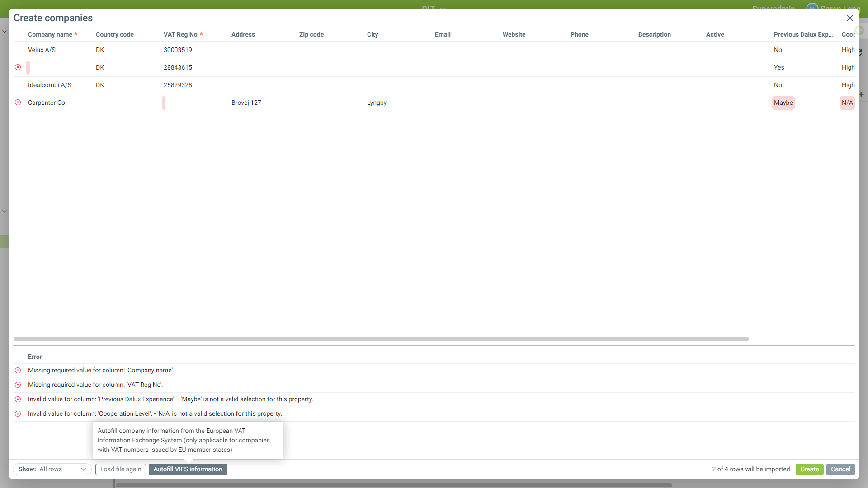Click error icon for invalid 'N/A' value message
The image size is (868, 488).
click(x=18, y=414)
